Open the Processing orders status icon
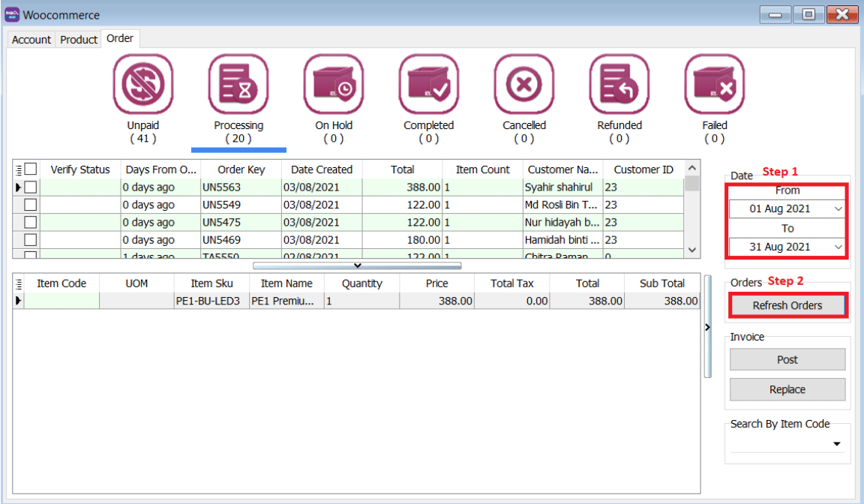The height and width of the screenshot is (504, 864). click(x=238, y=84)
